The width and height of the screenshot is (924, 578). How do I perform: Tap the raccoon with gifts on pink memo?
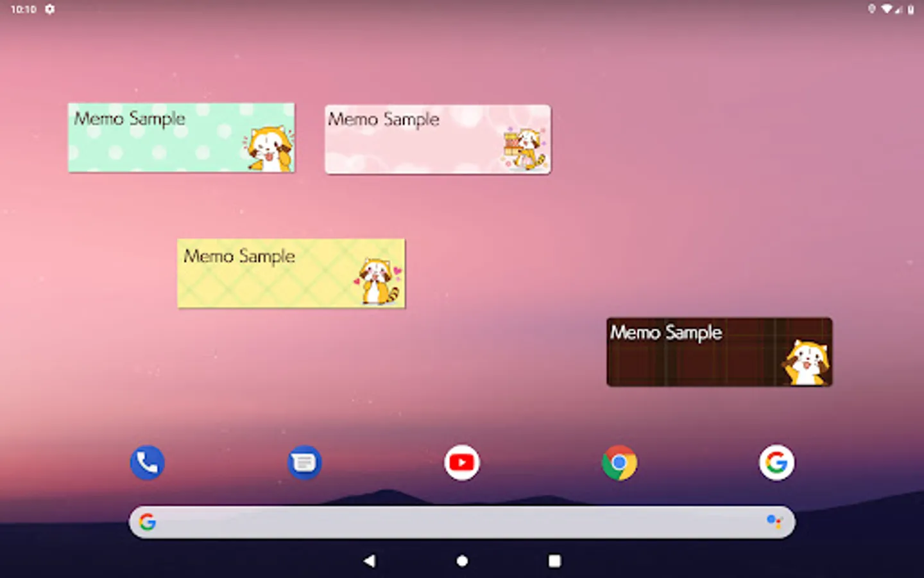point(524,149)
